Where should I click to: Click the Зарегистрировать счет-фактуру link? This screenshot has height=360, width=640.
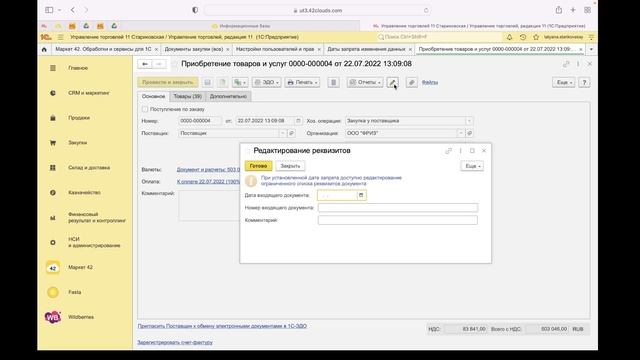tap(175, 343)
